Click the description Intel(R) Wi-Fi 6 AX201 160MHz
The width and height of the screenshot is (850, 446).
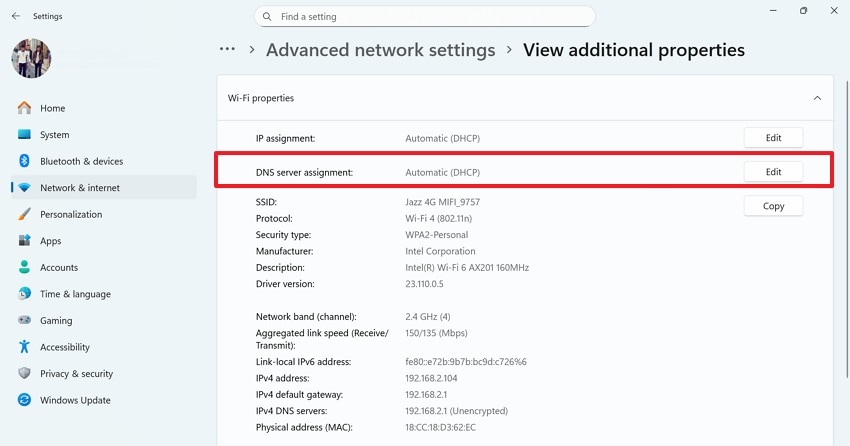(x=467, y=267)
